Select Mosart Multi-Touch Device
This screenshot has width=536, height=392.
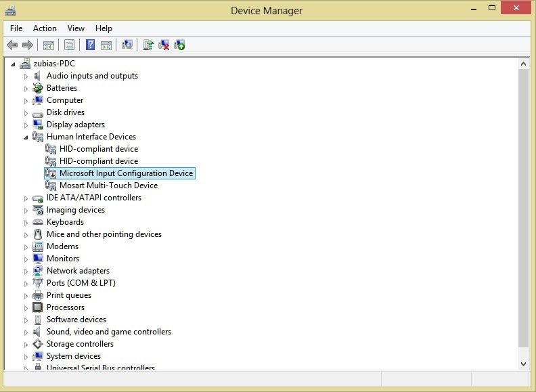coord(108,186)
